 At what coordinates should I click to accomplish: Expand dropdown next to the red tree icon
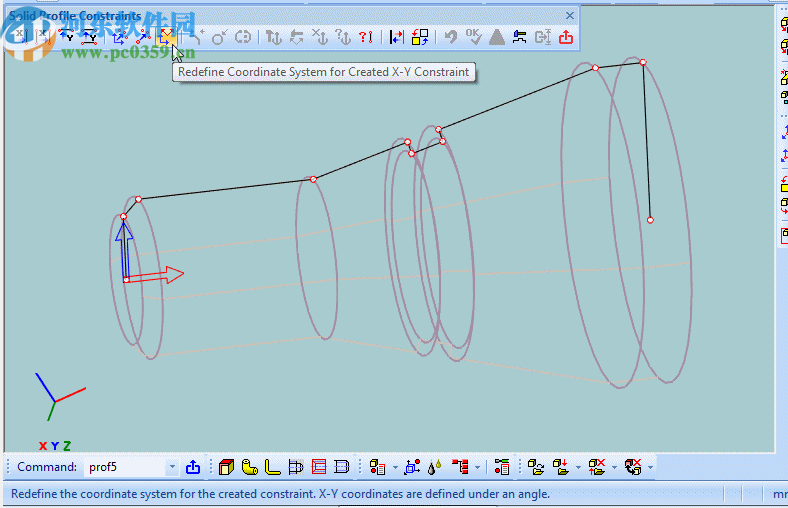(x=477, y=467)
